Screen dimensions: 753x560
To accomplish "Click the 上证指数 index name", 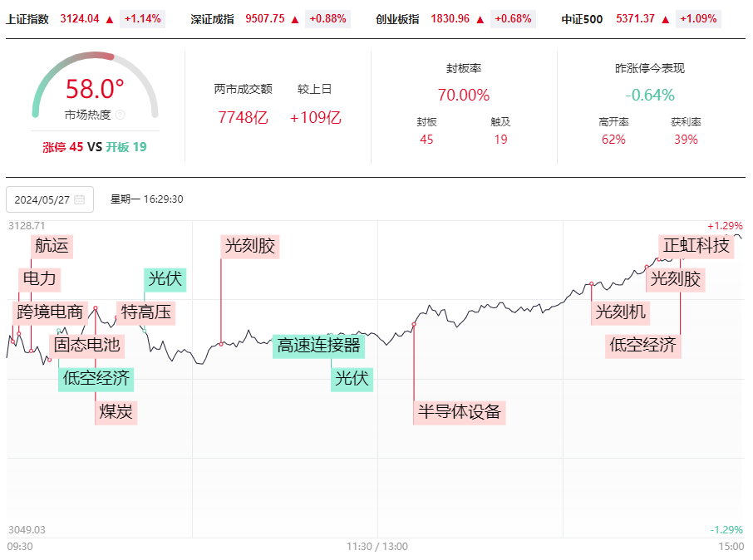I will click(27, 19).
